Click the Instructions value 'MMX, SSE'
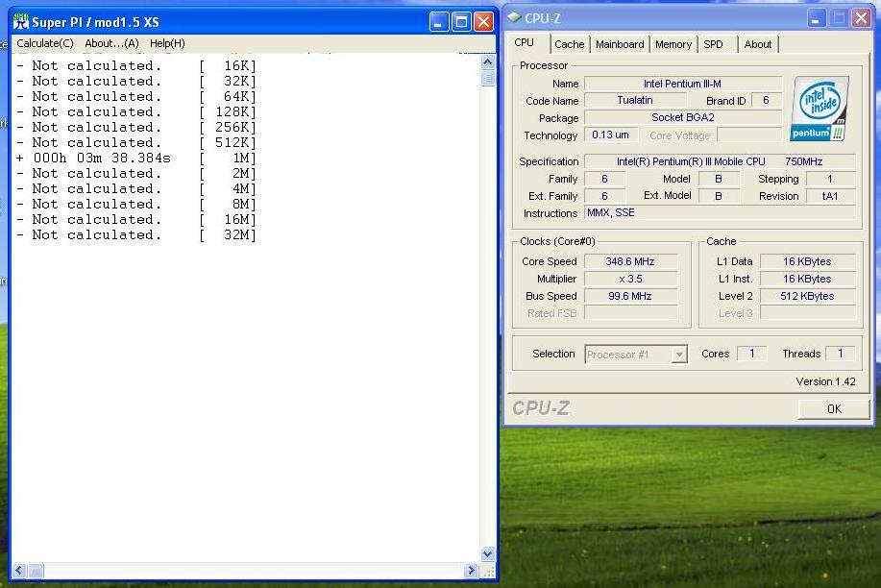The width and height of the screenshot is (881, 588). (x=720, y=213)
